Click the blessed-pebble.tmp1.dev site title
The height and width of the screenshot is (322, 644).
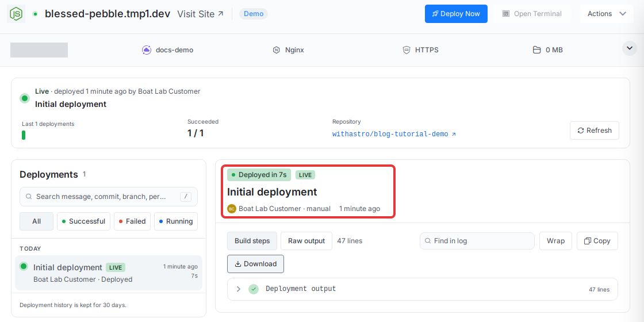click(x=108, y=14)
